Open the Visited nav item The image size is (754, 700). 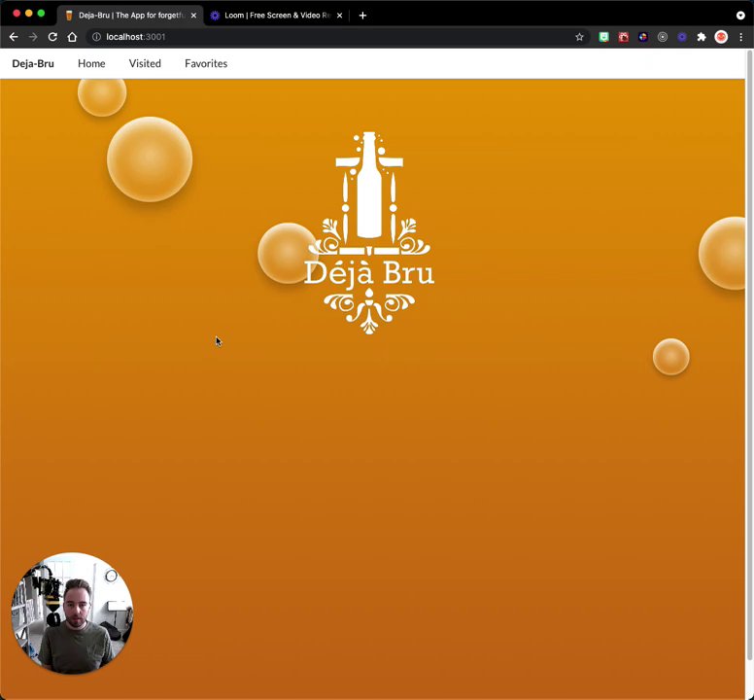point(145,63)
